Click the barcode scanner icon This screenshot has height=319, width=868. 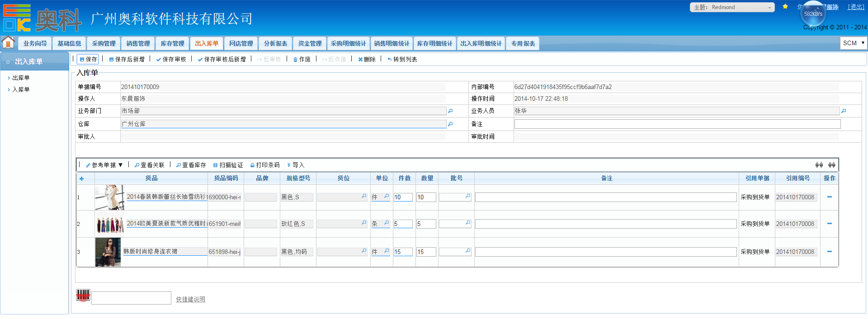click(83, 296)
